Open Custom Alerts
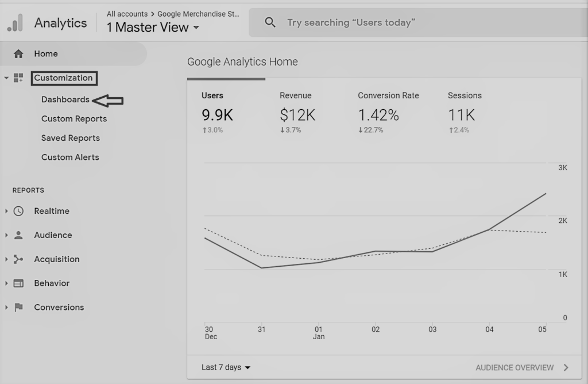Screen dimensions: 588x384 pos(70,158)
